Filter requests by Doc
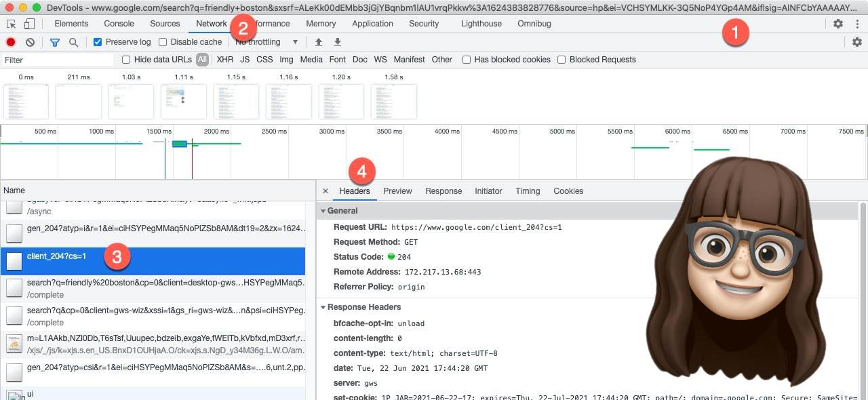The image size is (868, 400). pos(360,60)
